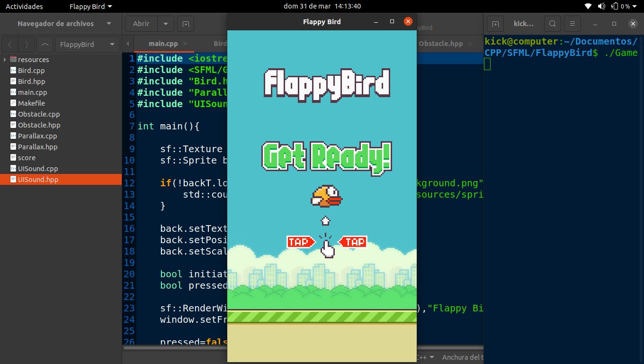Click line 7 int main code

pos(169,126)
